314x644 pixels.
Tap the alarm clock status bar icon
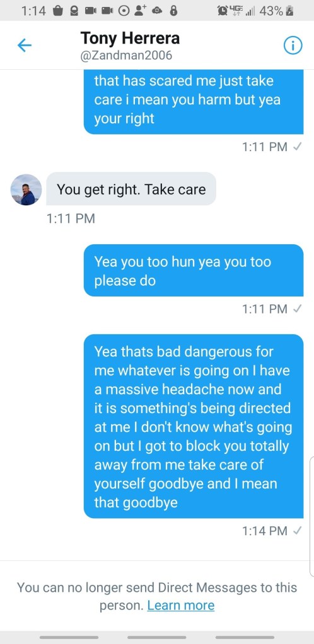tap(223, 11)
